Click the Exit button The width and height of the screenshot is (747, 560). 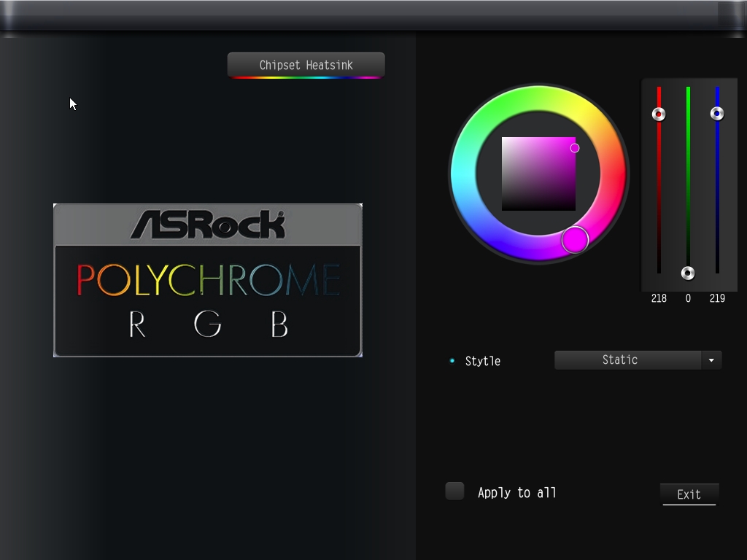[x=689, y=494]
